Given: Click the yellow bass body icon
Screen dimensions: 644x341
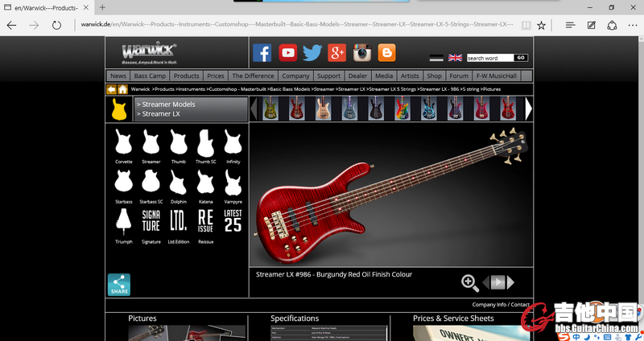Looking at the screenshot, I should [119, 109].
